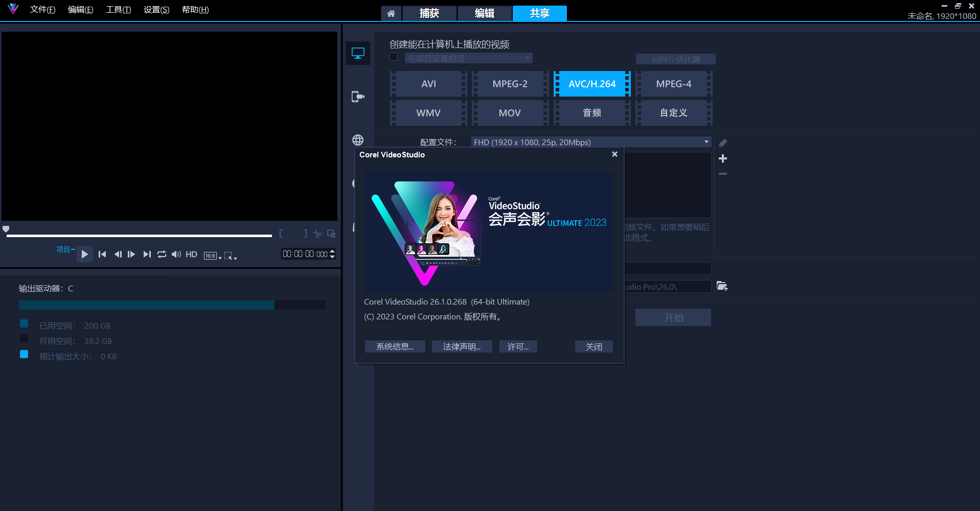Remove the profile with the minus icon
980x511 pixels.
[x=723, y=174]
